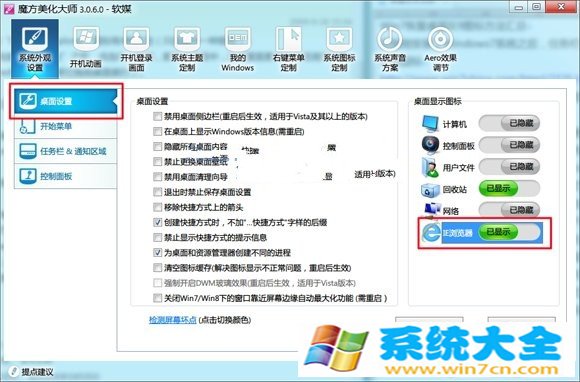Click the 计算机 desktop icon image
The image size is (580, 382).
[x=430, y=124]
